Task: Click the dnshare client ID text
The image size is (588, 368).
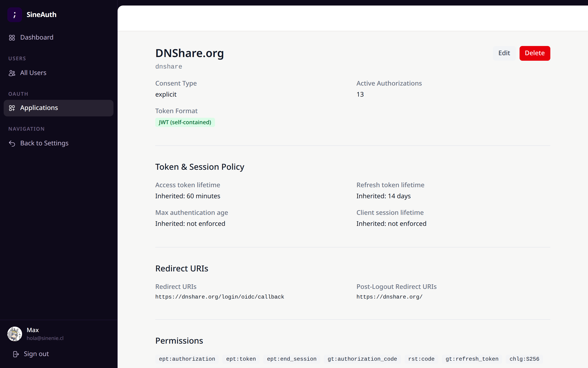Action: (x=169, y=66)
